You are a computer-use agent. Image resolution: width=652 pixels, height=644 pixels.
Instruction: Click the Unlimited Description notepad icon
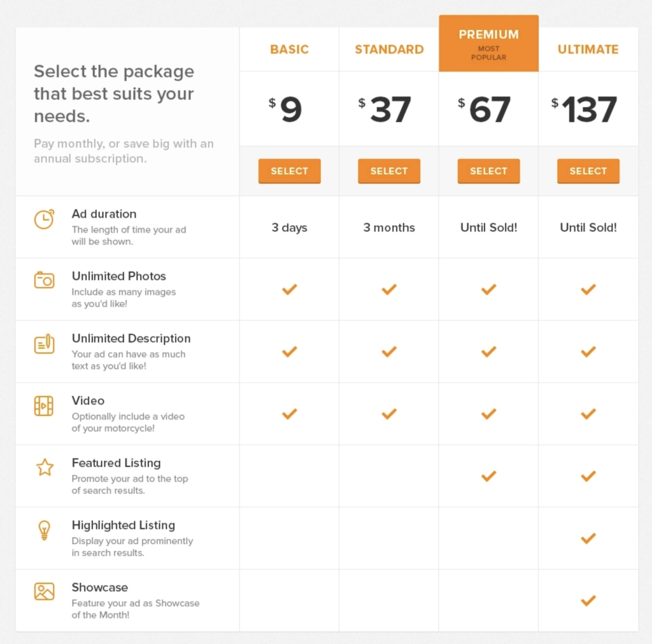click(44, 344)
